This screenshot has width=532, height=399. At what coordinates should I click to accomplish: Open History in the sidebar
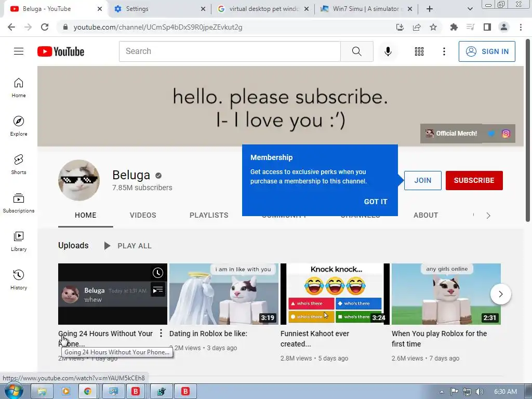(x=19, y=280)
